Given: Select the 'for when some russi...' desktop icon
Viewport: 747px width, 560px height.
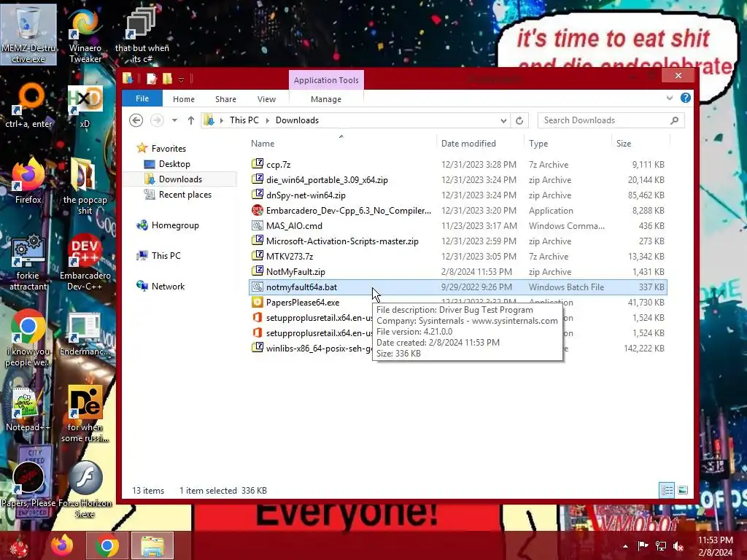Looking at the screenshot, I should [85, 414].
